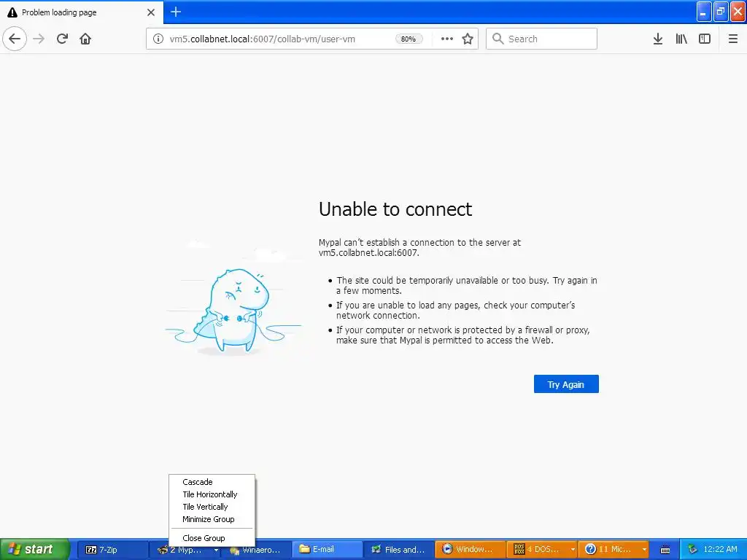The width and height of the screenshot is (747, 560).
Task: Expand the 11 Mic... taskbar group arrow
Action: coord(644,550)
